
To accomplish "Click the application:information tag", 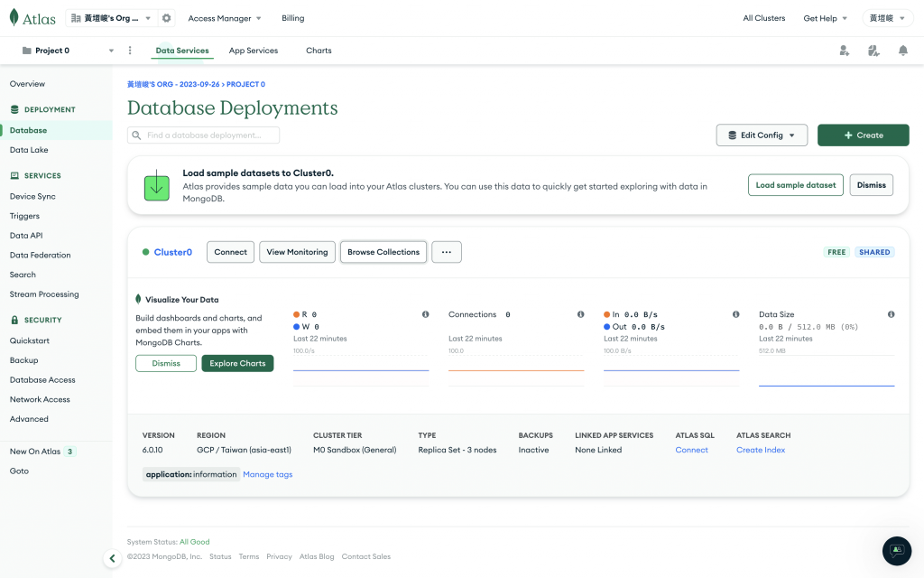I will point(191,474).
